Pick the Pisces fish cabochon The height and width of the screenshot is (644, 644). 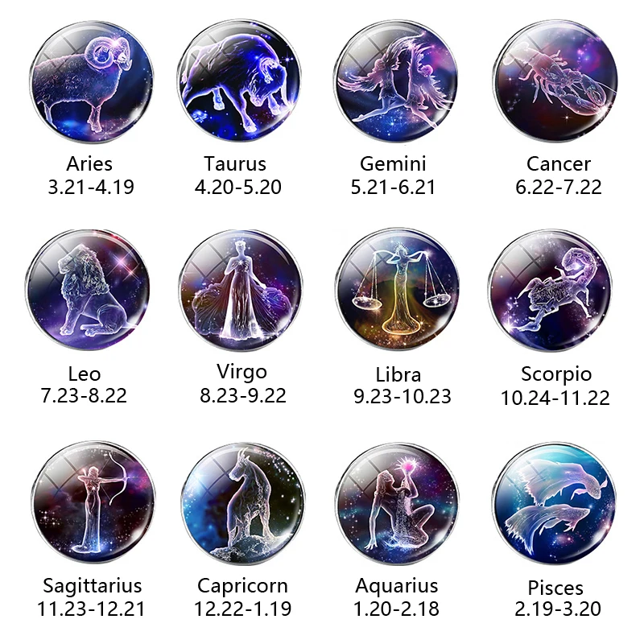coord(555,504)
